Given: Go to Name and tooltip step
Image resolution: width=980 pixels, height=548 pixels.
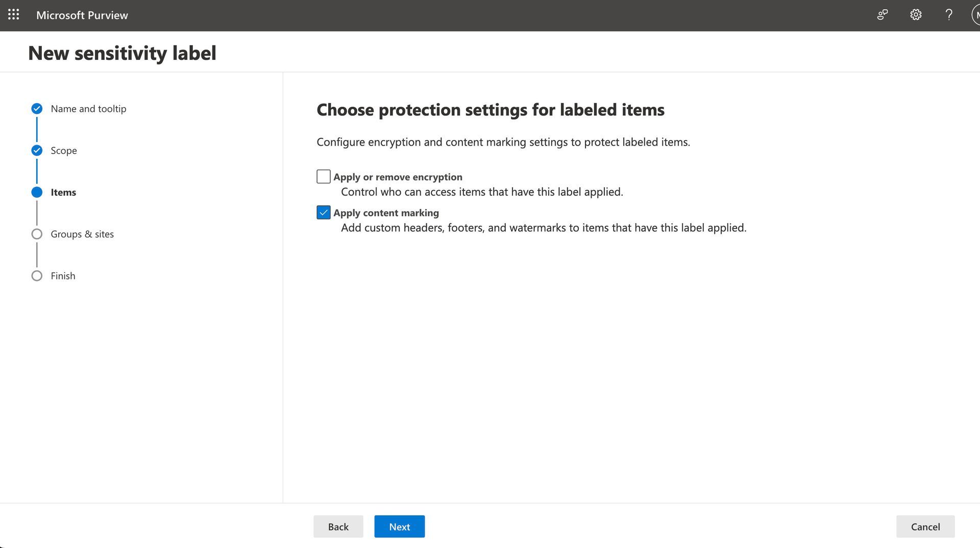Looking at the screenshot, I should (x=88, y=109).
